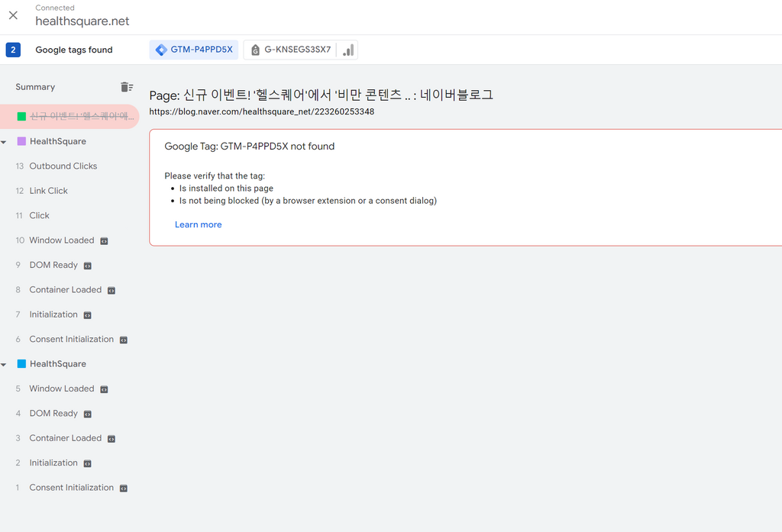This screenshot has width=782, height=532.
Task: Click code icon beside event 4 DOM Ready
Action: coord(88,414)
